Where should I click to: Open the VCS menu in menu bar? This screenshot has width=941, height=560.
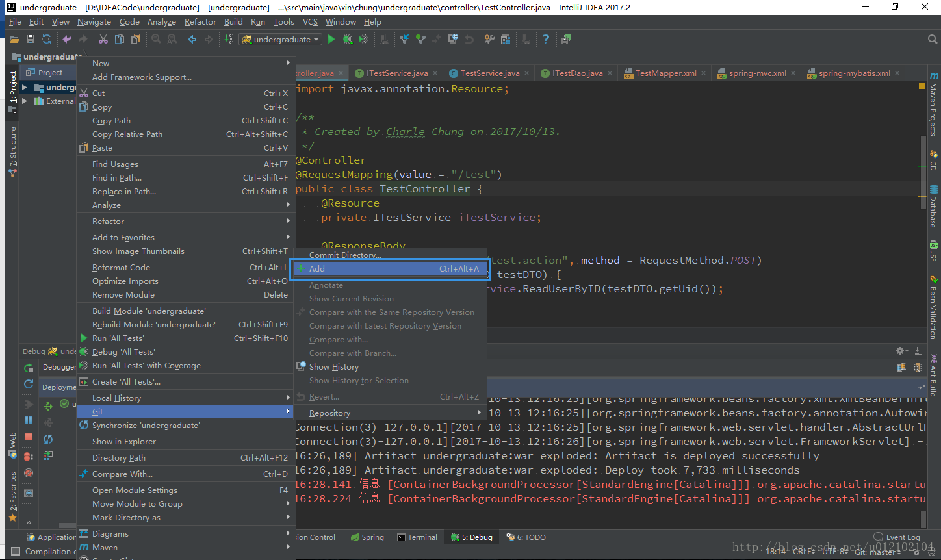(311, 21)
